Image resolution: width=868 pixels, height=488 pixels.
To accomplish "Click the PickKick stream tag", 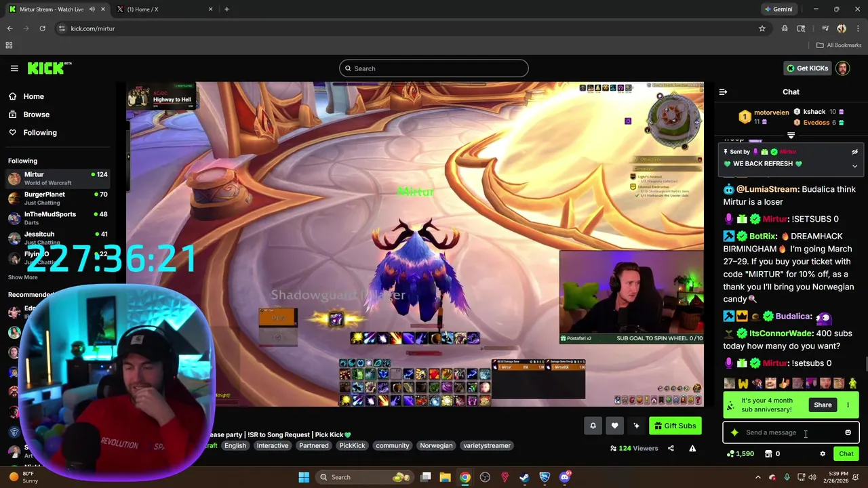I will pos(352,446).
